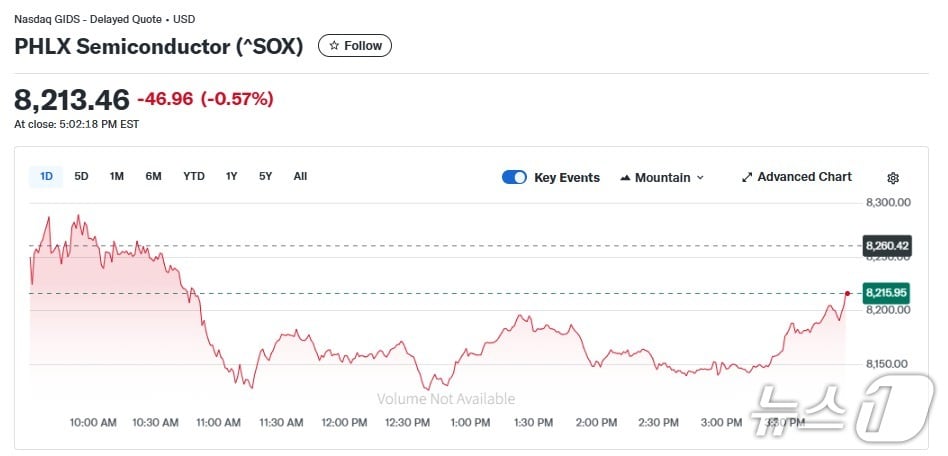The image size is (948, 456).
Task: Click the green 8,215.95 current price tag
Action: click(887, 293)
